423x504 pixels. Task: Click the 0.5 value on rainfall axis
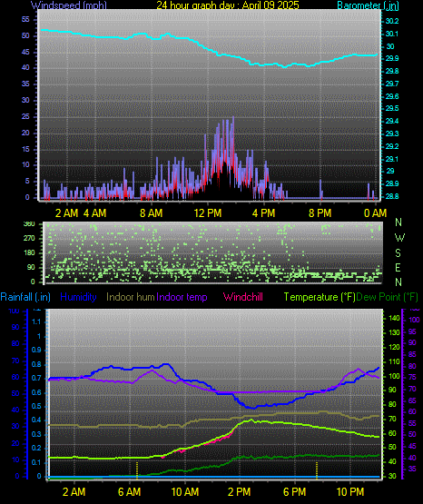point(37,406)
